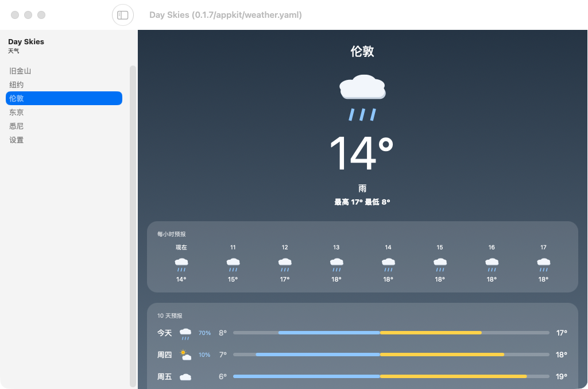
Task: Click 周四 high temperature 18°
Action: (x=562, y=355)
